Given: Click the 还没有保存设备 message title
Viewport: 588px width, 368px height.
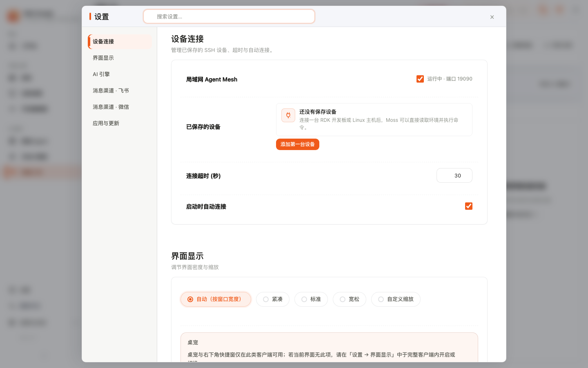Looking at the screenshot, I should pyautogui.click(x=318, y=112).
